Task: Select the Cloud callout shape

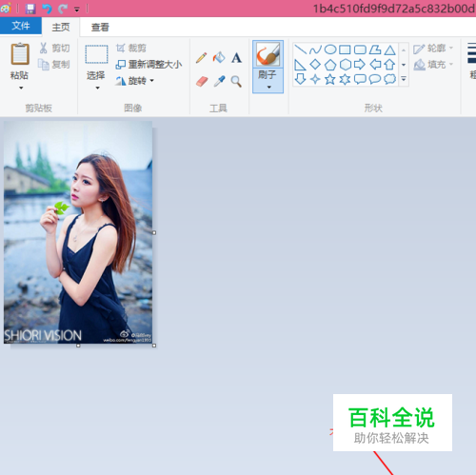Action: click(x=390, y=79)
